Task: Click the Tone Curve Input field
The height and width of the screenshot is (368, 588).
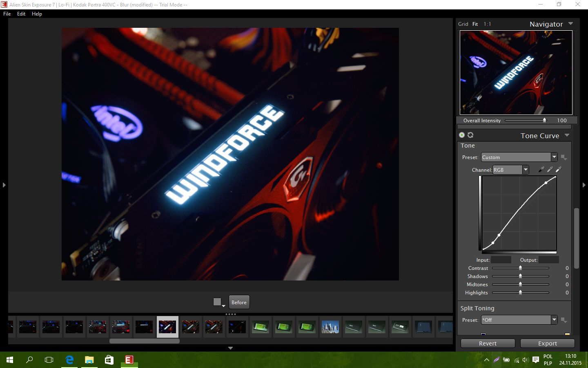Action: tap(501, 260)
